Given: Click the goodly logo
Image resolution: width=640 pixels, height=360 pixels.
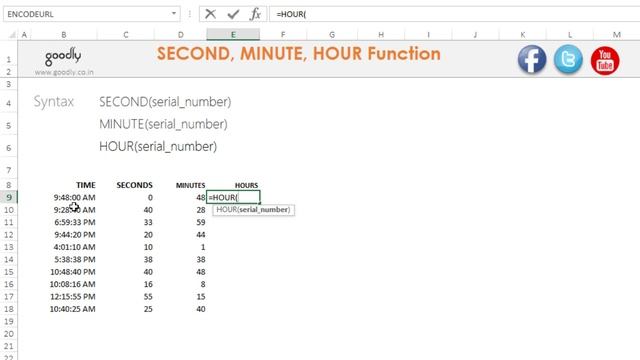Looking at the screenshot, I should [63, 56].
